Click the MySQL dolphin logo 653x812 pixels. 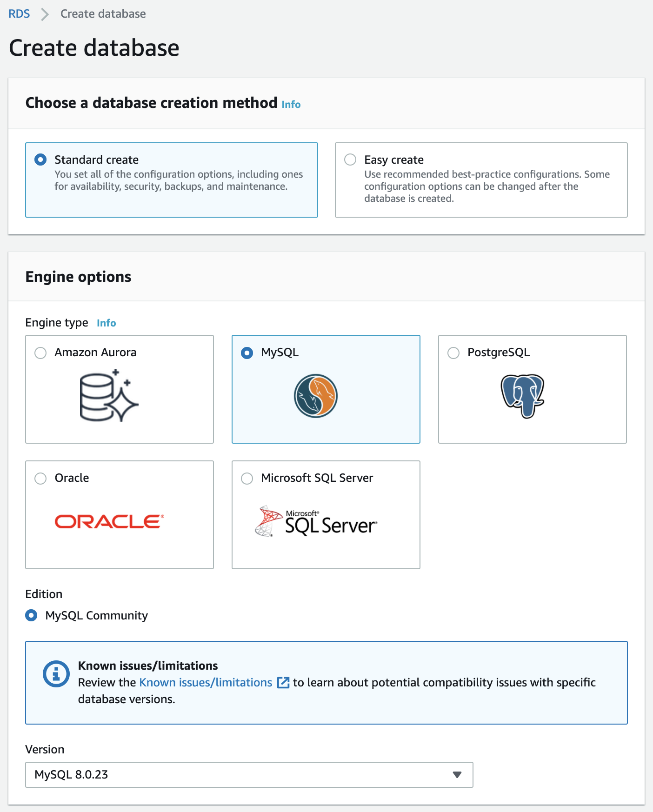click(x=316, y=396)
